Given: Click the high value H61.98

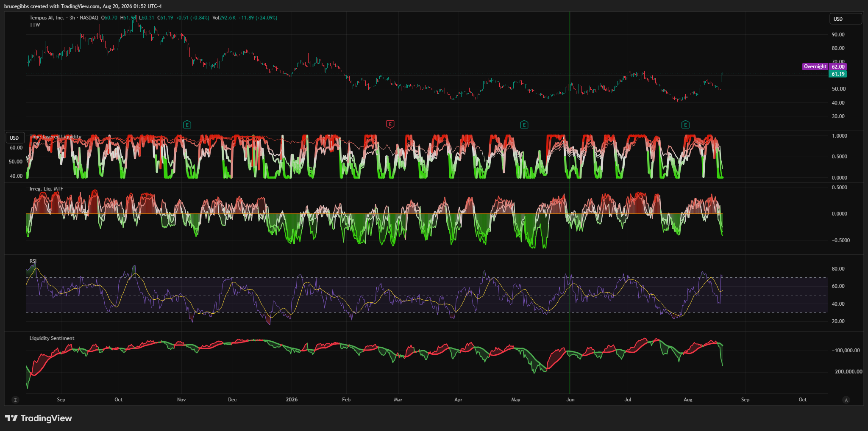Looking at the screenshot, I should tap(128, 18).
